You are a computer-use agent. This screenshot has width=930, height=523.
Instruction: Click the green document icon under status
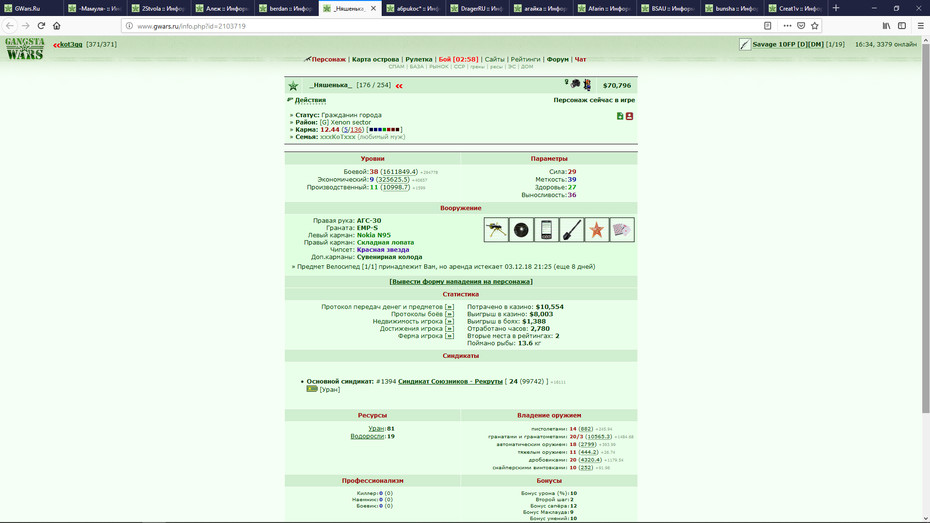pos(620,116)
